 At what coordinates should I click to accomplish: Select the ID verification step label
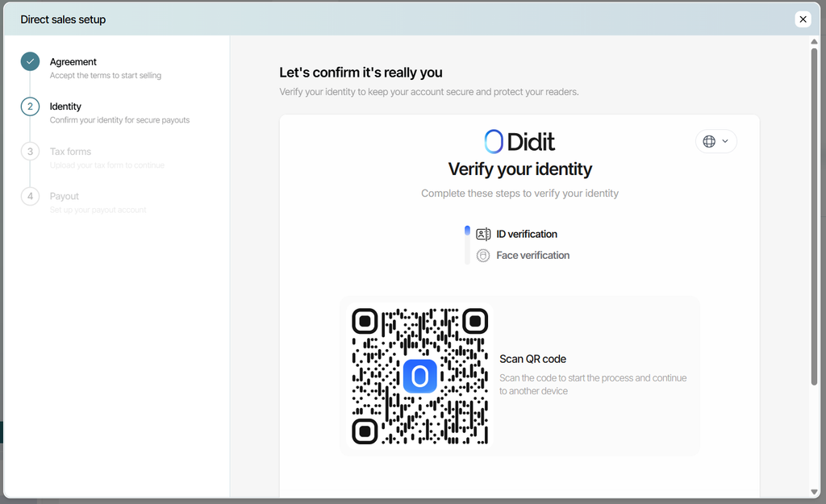pos(527,234)
